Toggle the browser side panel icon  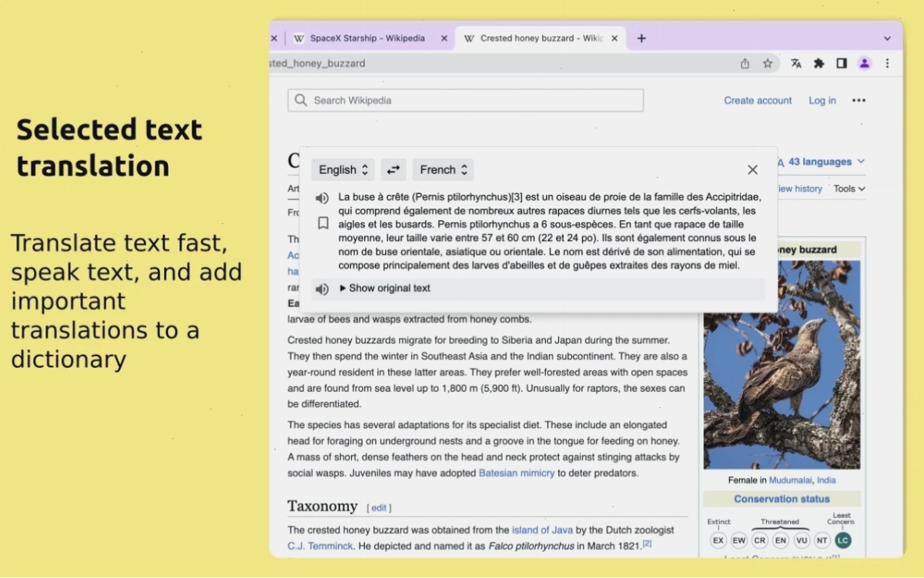pos(842,64)
